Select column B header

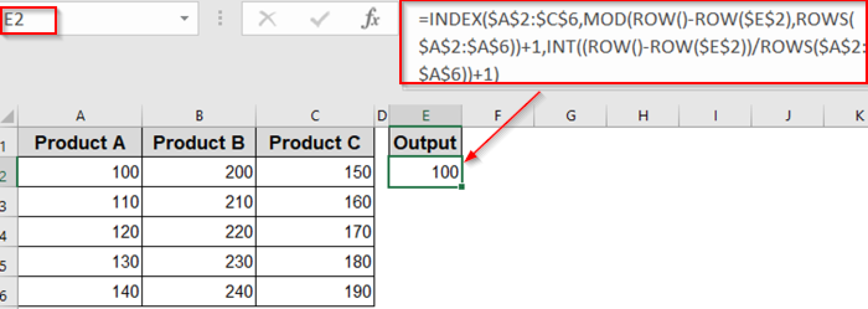199,116
